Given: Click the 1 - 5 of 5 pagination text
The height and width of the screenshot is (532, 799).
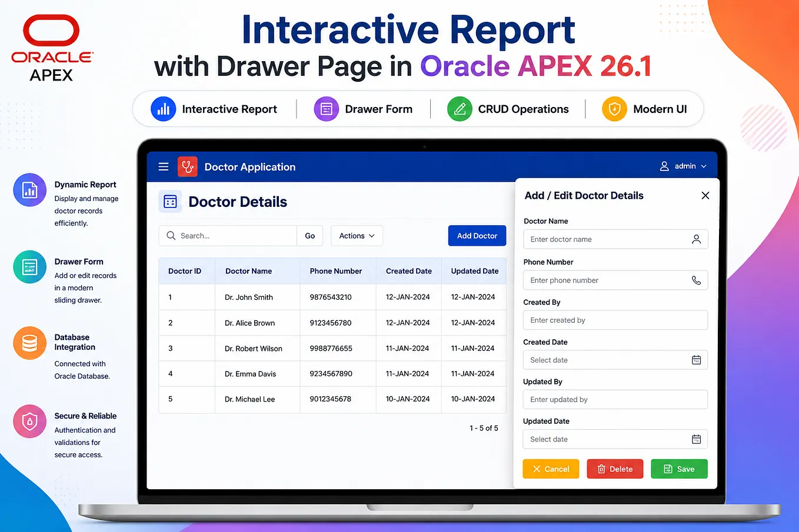Looking at the screenshot, I should pos(484,428).
